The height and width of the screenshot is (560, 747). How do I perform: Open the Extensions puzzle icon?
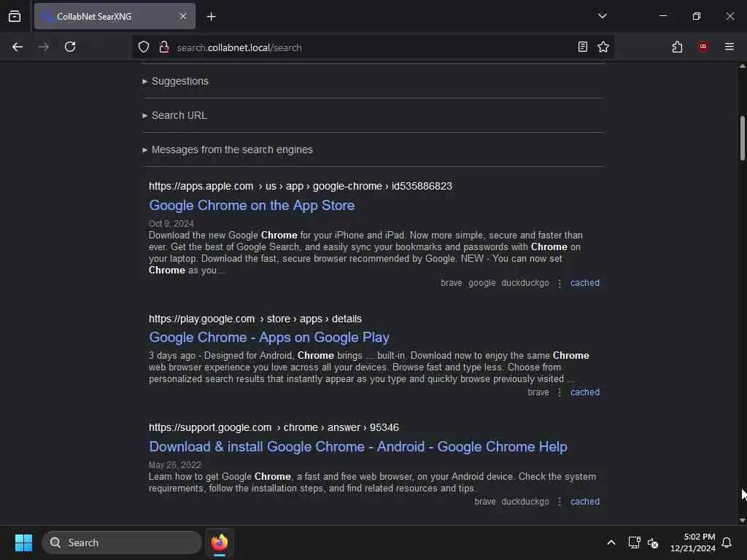coord(677,47)
